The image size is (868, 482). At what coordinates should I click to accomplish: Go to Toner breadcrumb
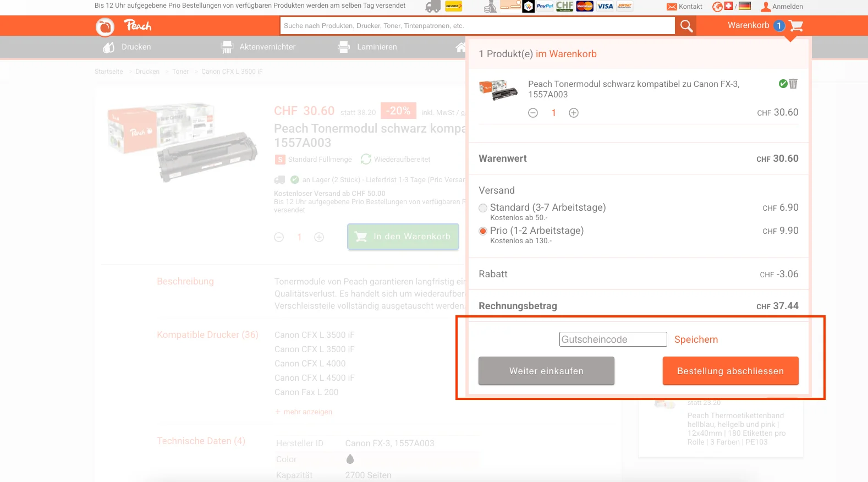coord(180,72)
